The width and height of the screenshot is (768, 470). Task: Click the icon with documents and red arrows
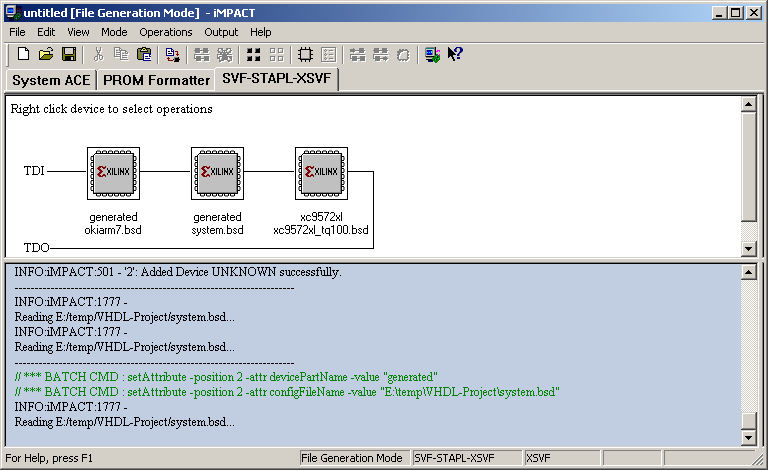coord(172,54)
